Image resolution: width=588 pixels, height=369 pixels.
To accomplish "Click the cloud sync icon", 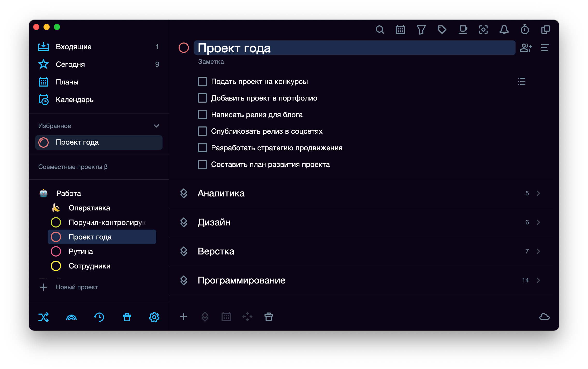I will (x=545, y=317).
